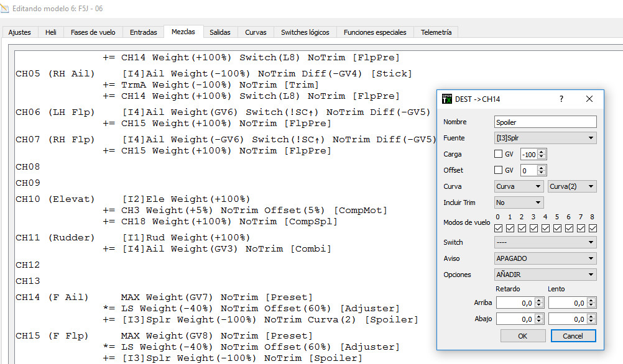
Task: Click the OpenTX logo in dialog title
Action: click(x=446, y=99)
